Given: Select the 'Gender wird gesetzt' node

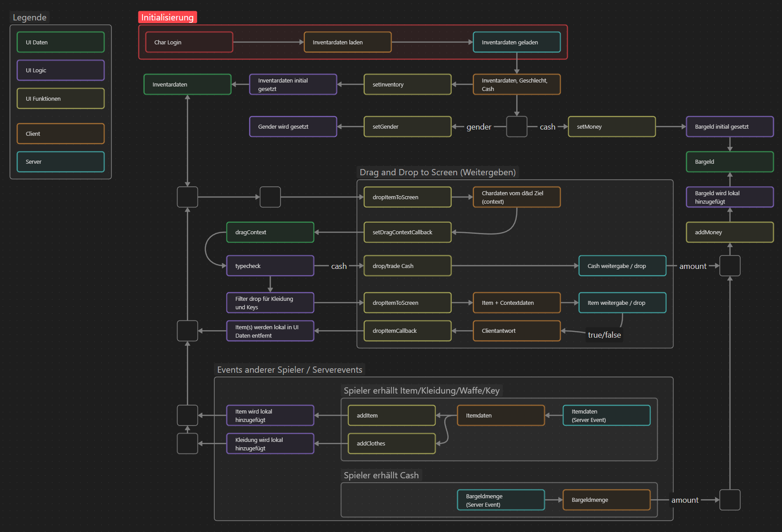Looking at the screenshot, I should coord(293,126).
